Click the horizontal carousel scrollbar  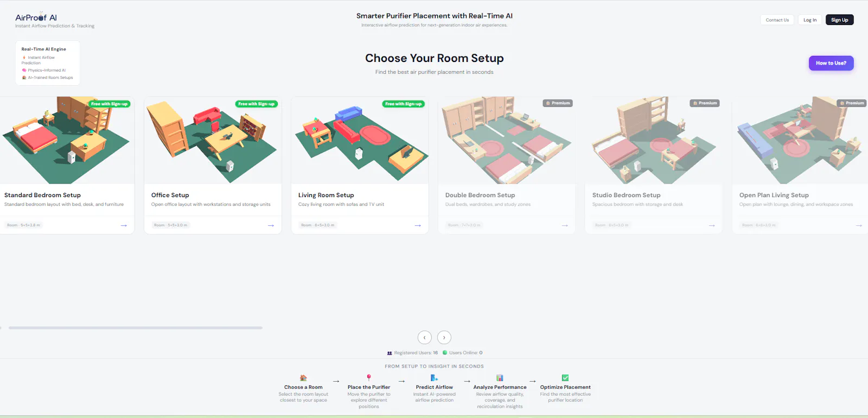(136, 328)
